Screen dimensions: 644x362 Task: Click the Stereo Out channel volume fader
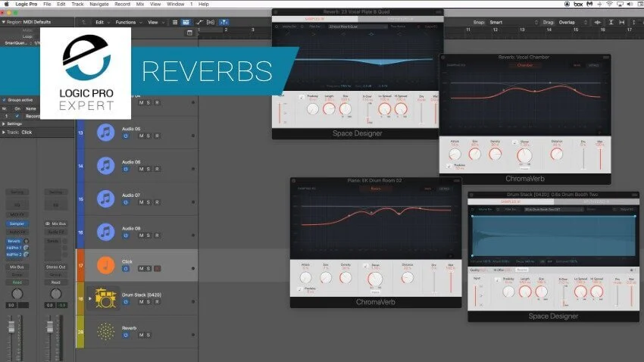point(50,327)
